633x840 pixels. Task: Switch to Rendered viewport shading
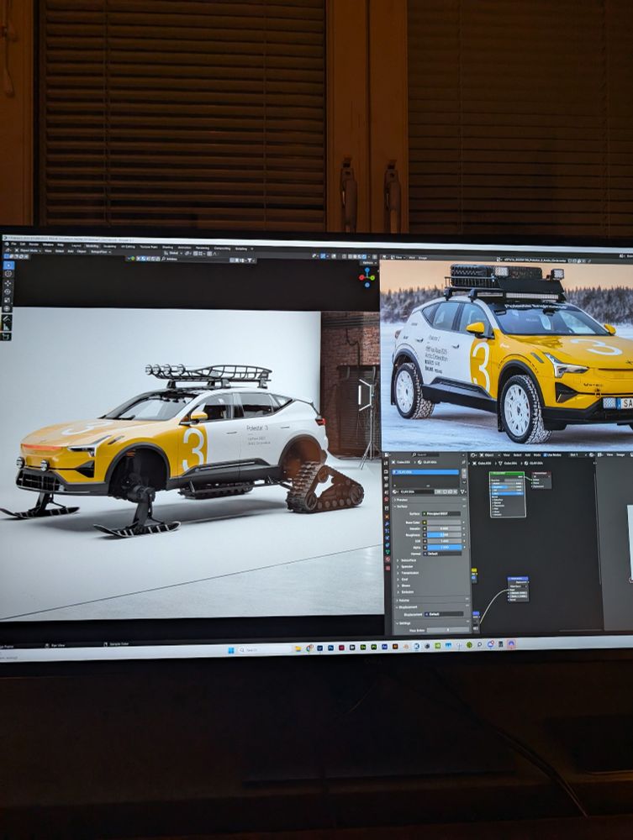tap(364, 256)
